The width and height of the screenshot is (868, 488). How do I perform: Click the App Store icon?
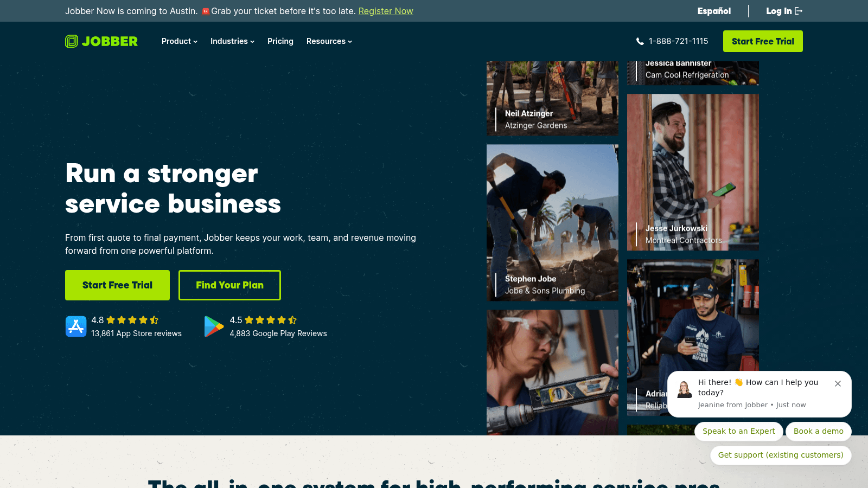point(76,326)
